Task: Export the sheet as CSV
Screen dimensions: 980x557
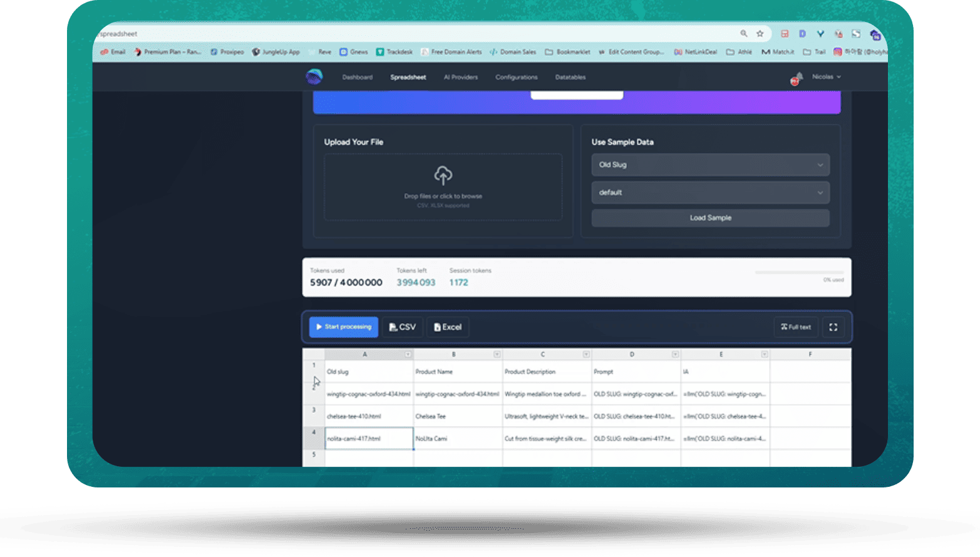Action: (x=402, y=327)
